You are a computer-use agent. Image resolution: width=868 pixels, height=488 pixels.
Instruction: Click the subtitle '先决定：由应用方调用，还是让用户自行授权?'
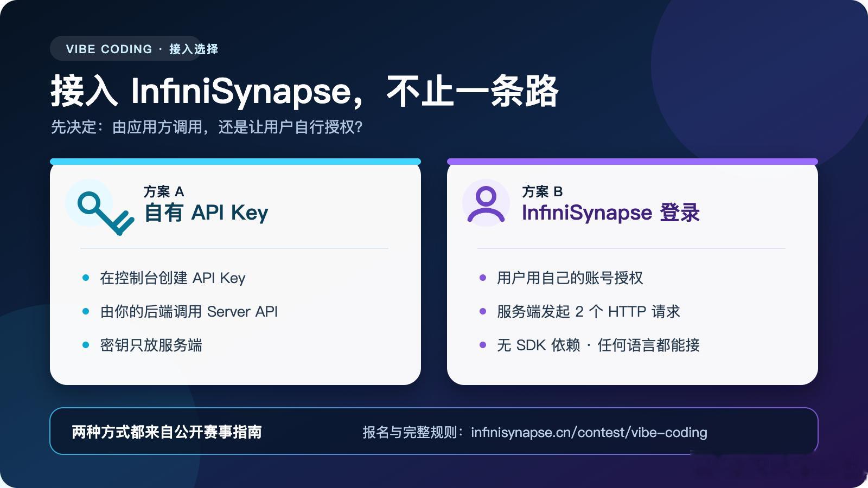pos(207,127)
